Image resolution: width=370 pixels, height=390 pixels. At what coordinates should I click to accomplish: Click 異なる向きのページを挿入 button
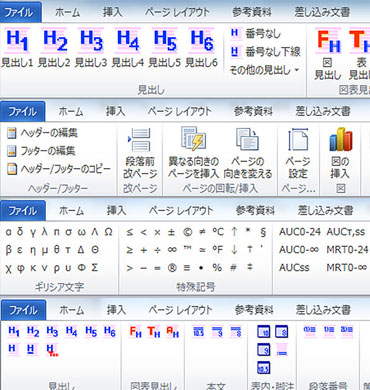click(x=193, y=153)
